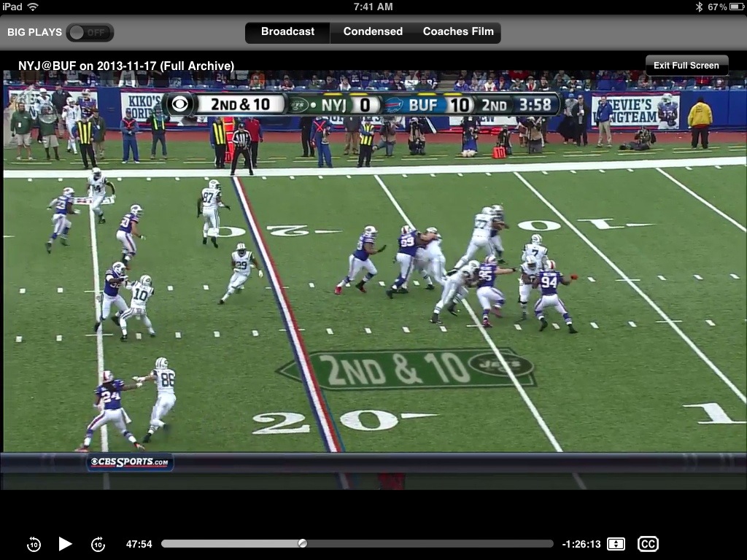Rewind the video 10 seconds
This screenshot has height=560, width=747.
click(34, 544)
